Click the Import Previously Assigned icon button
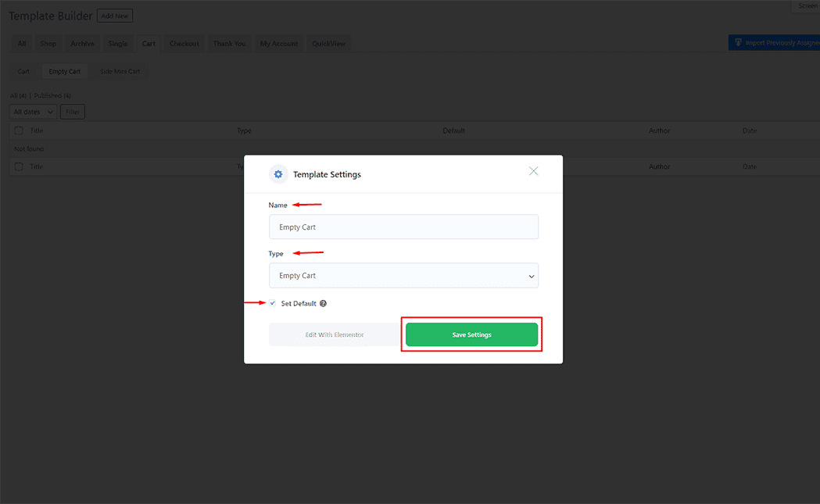The height and width of the screenshot is (504, 820). point(738,42)
